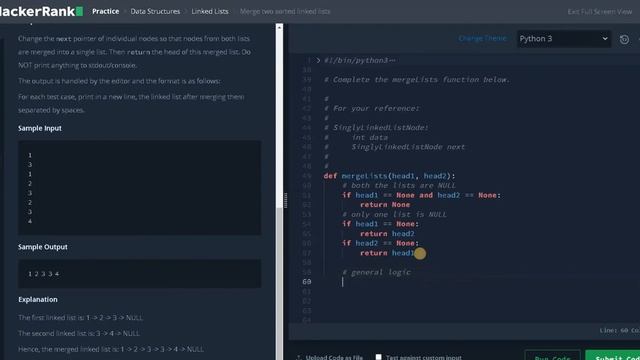Click the HackerRank logo
The height and width of the screenshot is (360, 640).
point(41,11)
